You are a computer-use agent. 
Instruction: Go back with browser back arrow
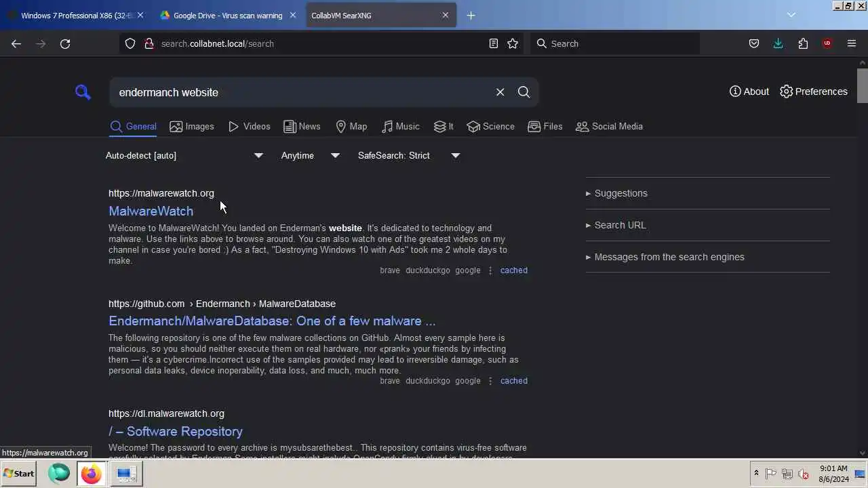point(16,43)
